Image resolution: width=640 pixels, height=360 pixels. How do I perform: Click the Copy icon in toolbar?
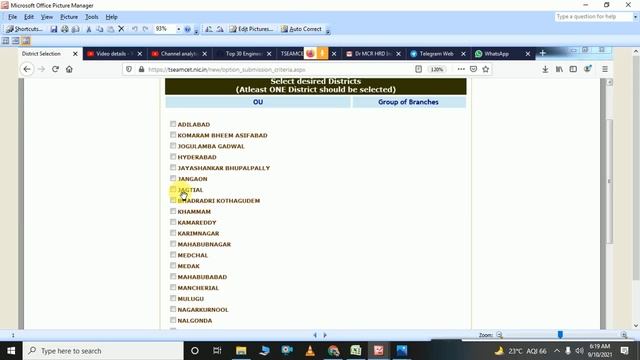(x=100, y=29)
